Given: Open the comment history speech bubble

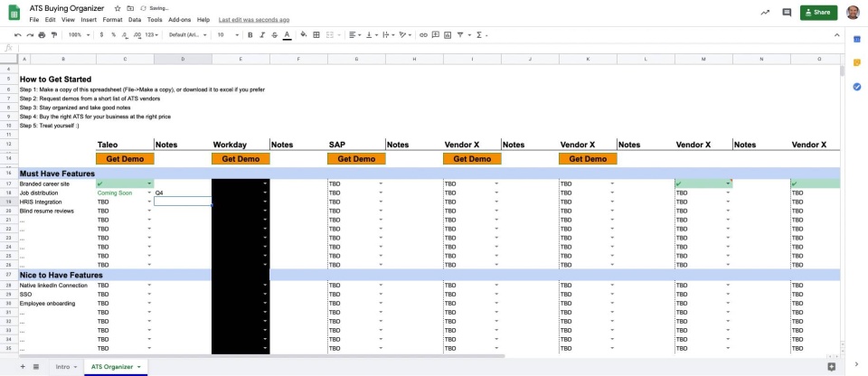Looking at the screenshot, I should point(787,12).
